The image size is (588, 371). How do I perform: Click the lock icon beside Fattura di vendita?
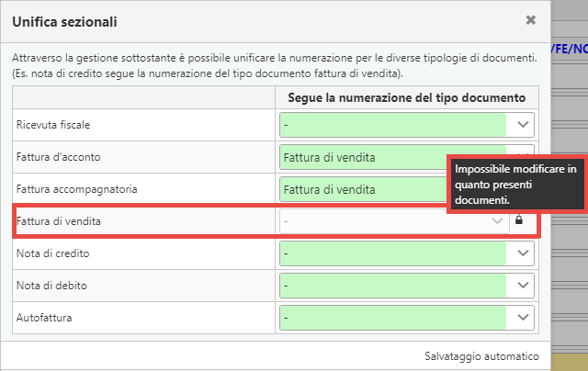[x=518, y=219]
